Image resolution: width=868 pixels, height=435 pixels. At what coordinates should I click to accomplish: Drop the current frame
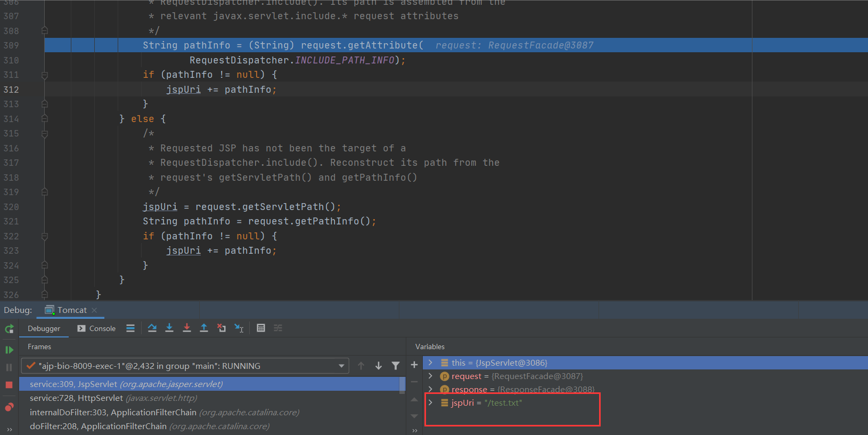coord(222,328)
